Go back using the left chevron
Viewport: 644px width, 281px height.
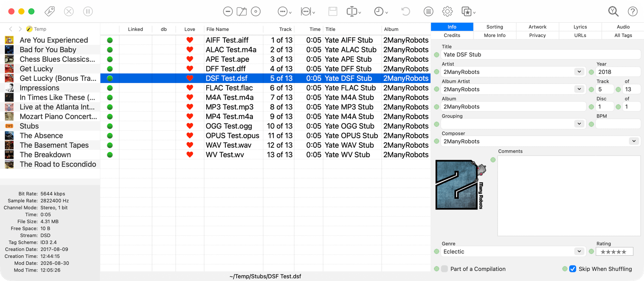click(x=11, y=29)
